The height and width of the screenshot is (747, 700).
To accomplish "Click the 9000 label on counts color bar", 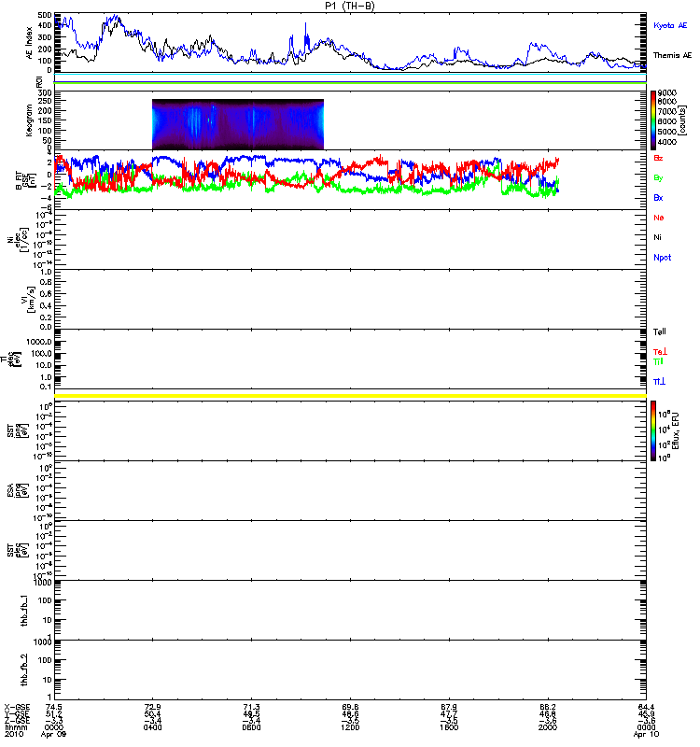I will pos(666,92).
